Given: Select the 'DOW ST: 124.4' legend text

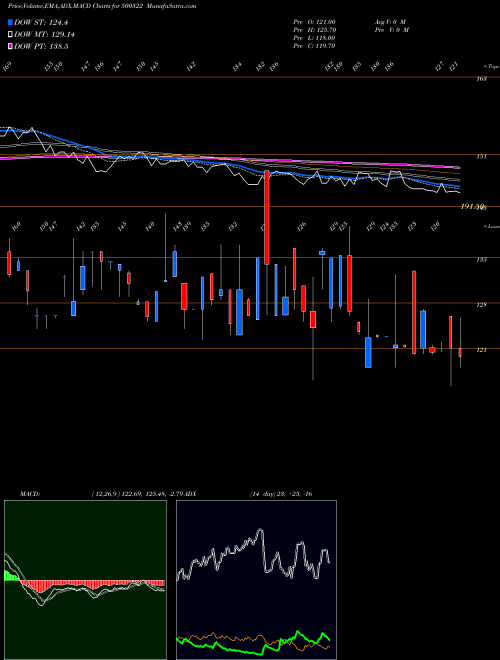Looking at the screenshot, I should (x=41, y=22).
